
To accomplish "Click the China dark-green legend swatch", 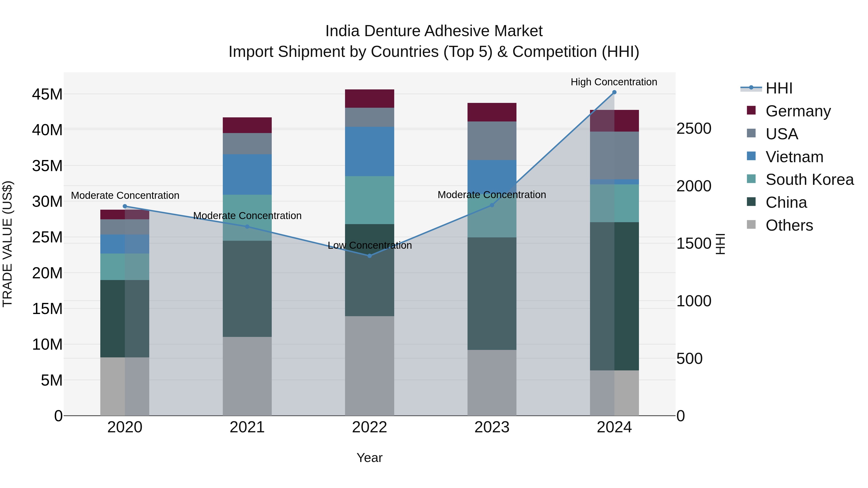I will coord(751,202).
